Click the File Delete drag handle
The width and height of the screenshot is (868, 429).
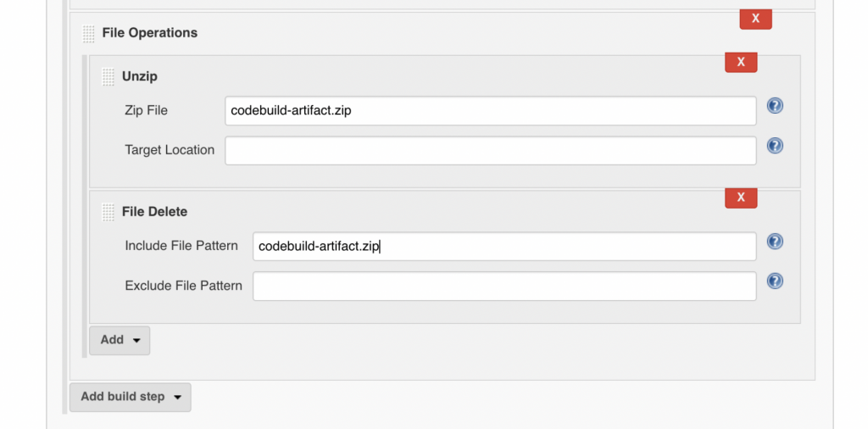(108, 212)
